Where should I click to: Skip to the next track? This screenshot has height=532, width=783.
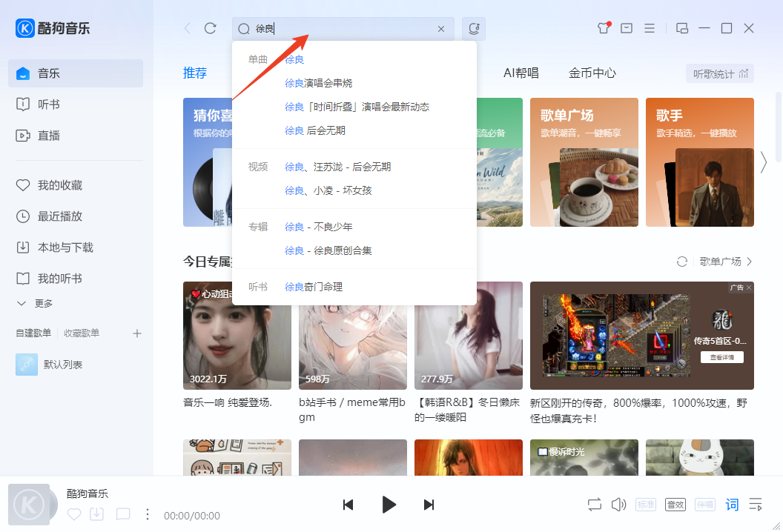(429, 505)
